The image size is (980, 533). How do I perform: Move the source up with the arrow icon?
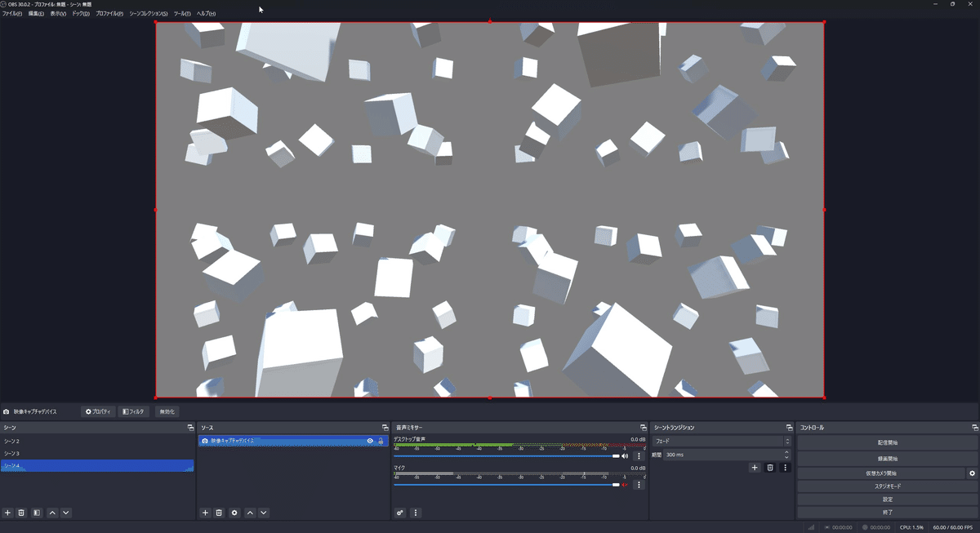[x=249, y=513]
